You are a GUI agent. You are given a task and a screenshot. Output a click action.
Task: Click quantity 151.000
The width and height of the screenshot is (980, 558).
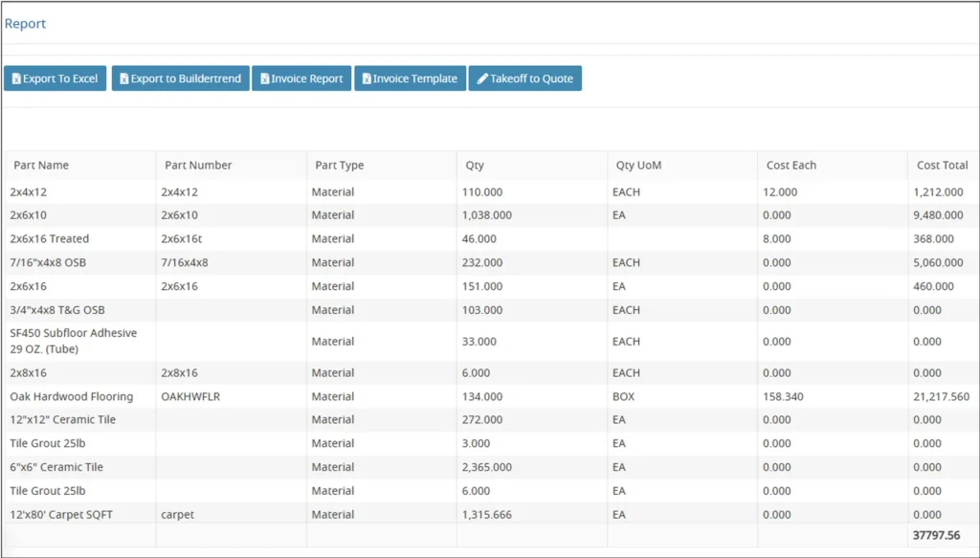click(x=482, y=287)
